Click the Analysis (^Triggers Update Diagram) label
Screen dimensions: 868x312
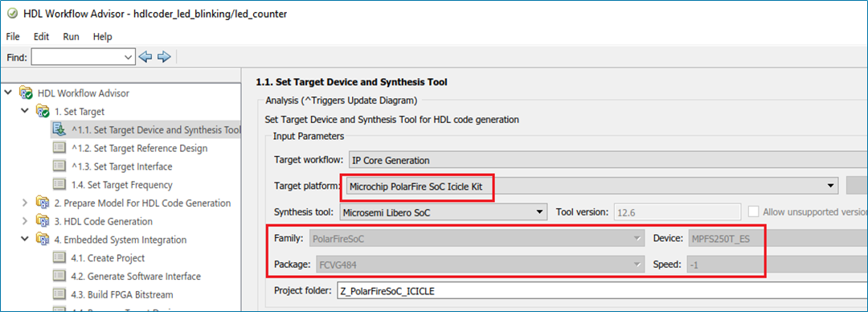341,101
